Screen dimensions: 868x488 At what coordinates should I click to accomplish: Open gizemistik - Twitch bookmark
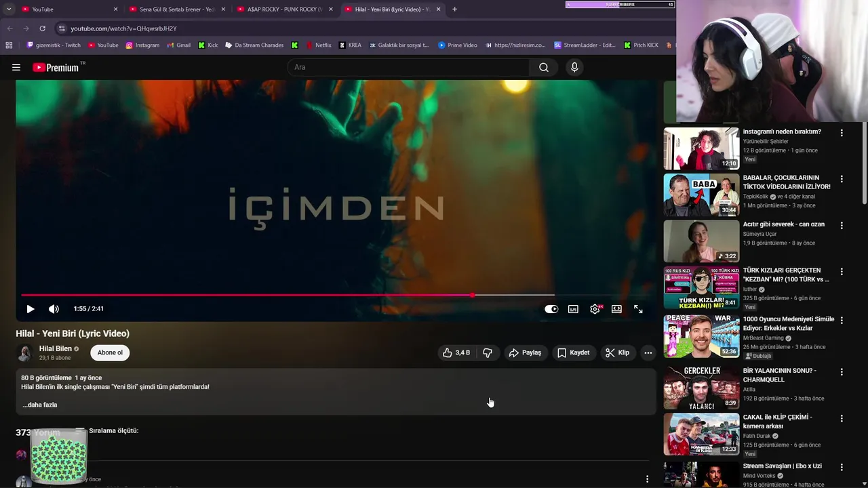pyautogui.click(x=54, y=45)
